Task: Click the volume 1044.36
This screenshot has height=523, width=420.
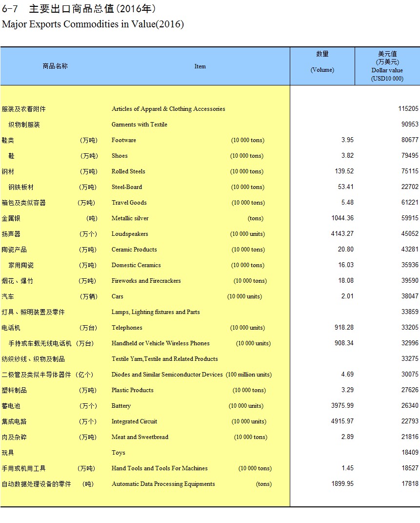Action: [x=342, y=218]
